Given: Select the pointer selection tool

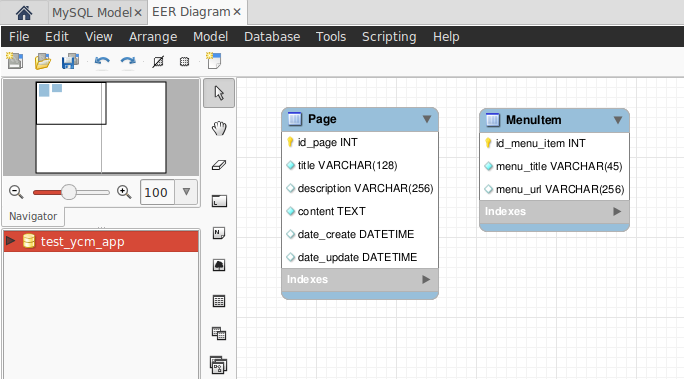Looking at the screenshot, I should [219, 93].
